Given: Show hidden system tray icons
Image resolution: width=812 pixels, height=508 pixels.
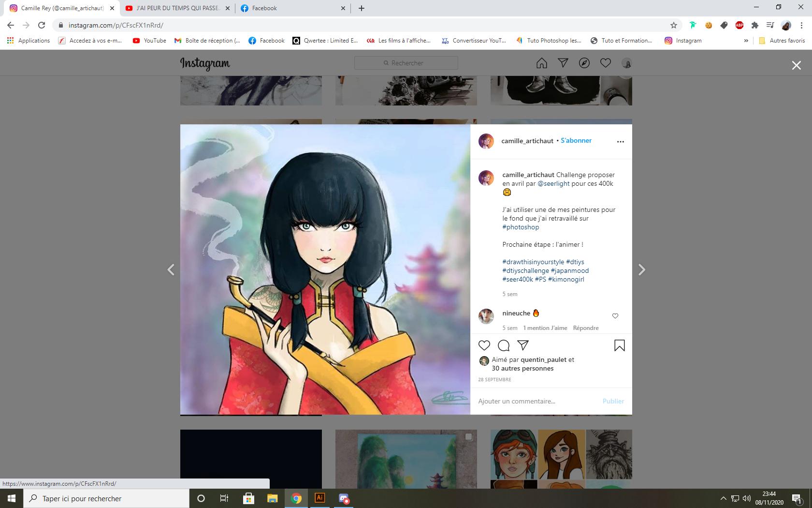Looking at the screenshot, I should tap(724, 498).
